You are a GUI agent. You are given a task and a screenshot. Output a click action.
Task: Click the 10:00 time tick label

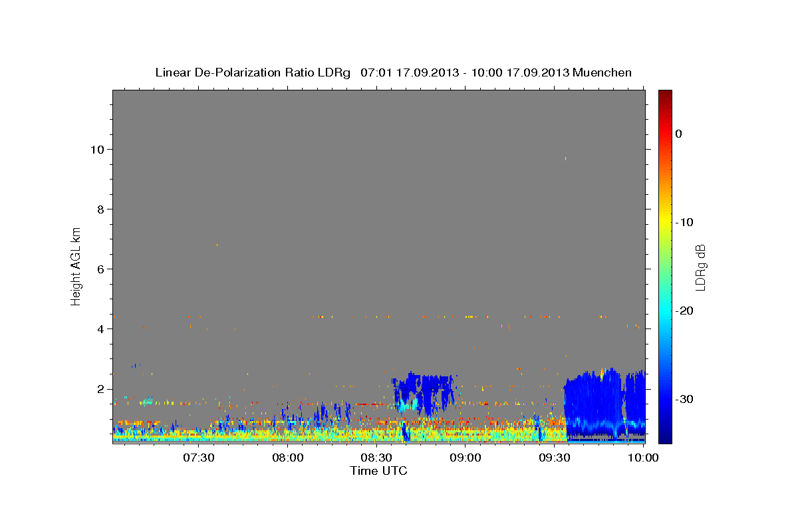coord(643,458)
